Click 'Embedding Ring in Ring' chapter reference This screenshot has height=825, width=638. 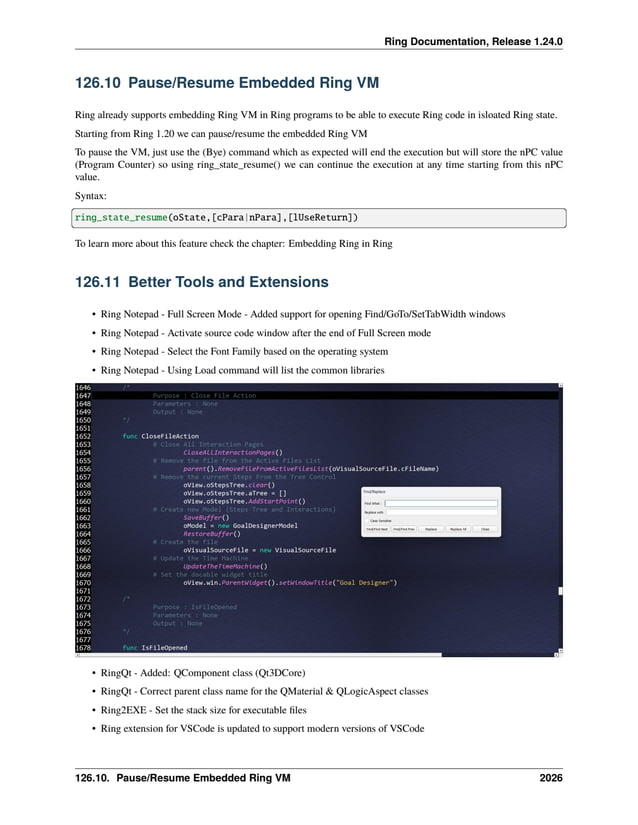tap(340, 244)
